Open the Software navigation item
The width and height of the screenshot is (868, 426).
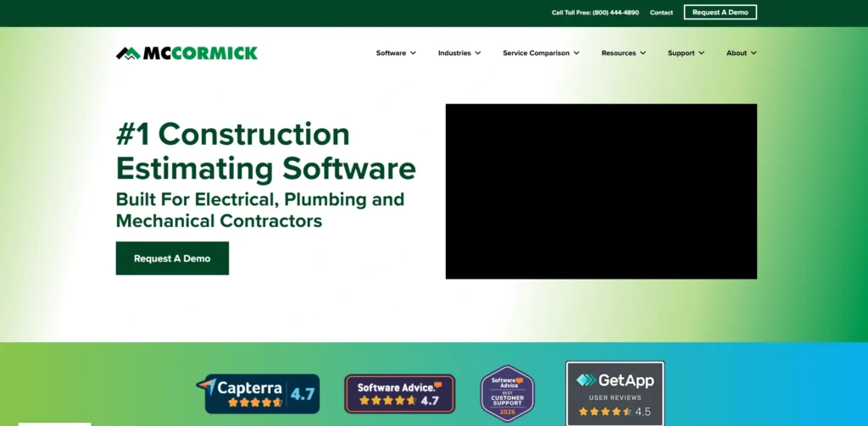[x=391, y=53]
